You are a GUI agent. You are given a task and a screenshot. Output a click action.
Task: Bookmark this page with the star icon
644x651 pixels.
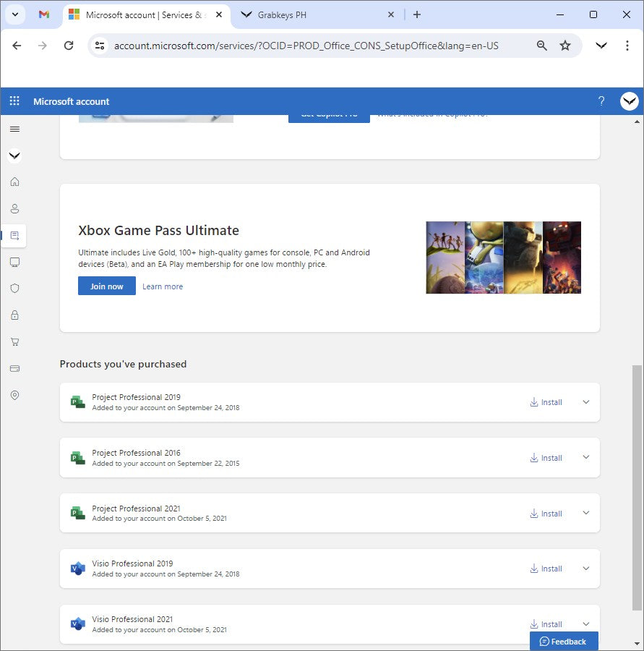tap(564, 46)
